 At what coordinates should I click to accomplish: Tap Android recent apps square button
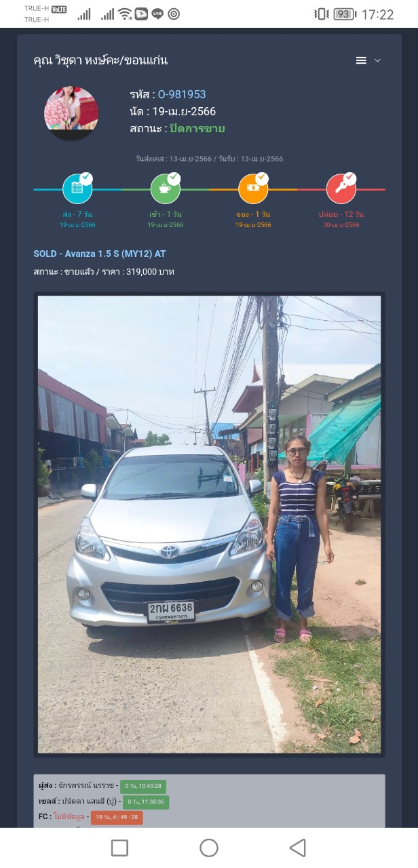119,848
